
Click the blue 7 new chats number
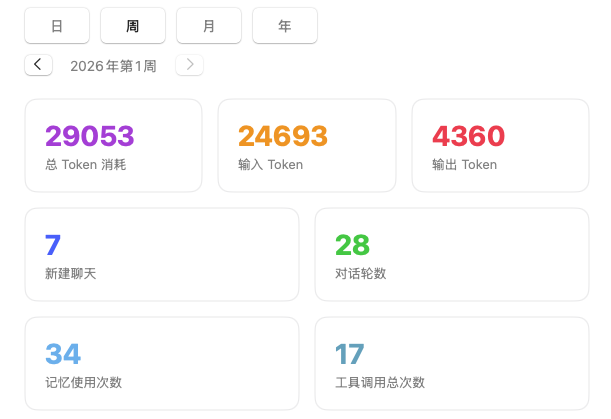tap(53, 245)
